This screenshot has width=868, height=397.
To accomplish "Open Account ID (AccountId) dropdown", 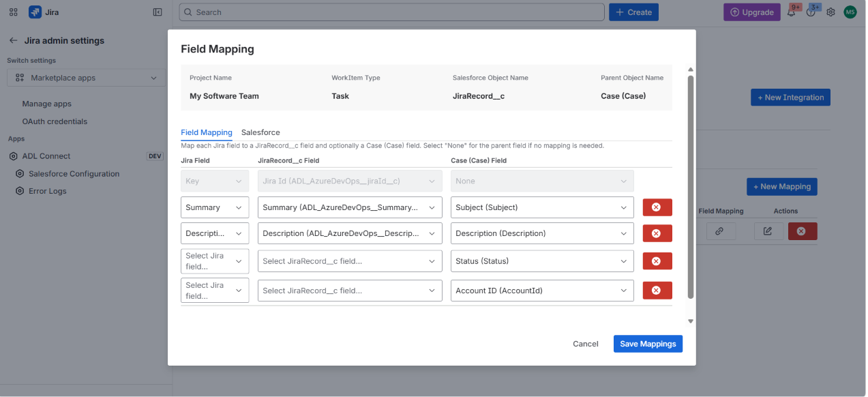I will 542,291.
